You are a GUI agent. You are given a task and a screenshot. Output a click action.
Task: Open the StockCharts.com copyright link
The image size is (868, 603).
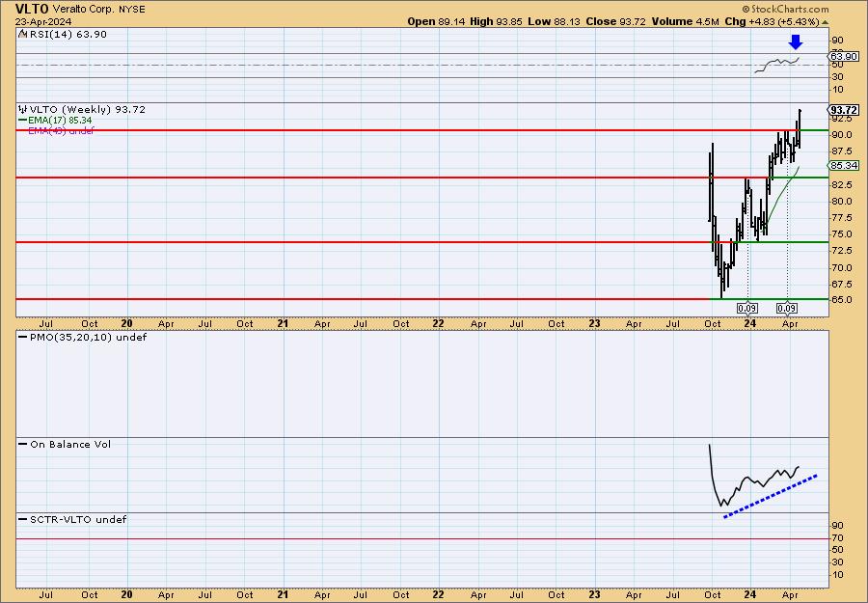pyautogui.click(x=785, y=9)
